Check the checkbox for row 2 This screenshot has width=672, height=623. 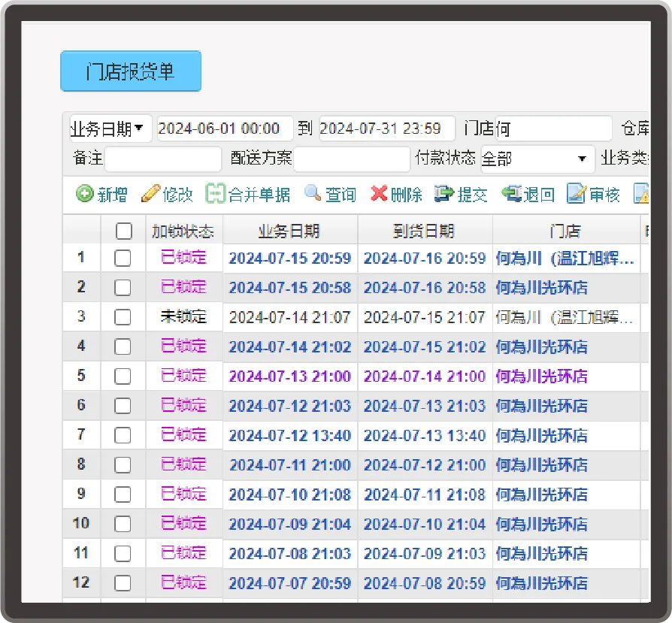pyautogui.click(x=123, y=288)
